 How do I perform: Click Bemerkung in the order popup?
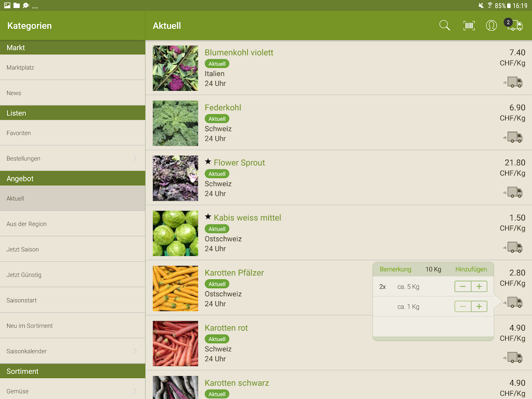395,269
